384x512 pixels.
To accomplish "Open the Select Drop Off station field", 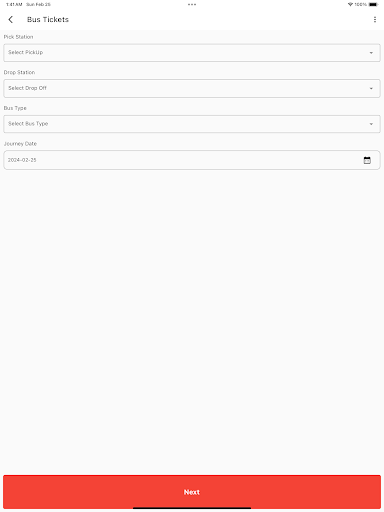I will pyautogui.click(x=192, y=88).
